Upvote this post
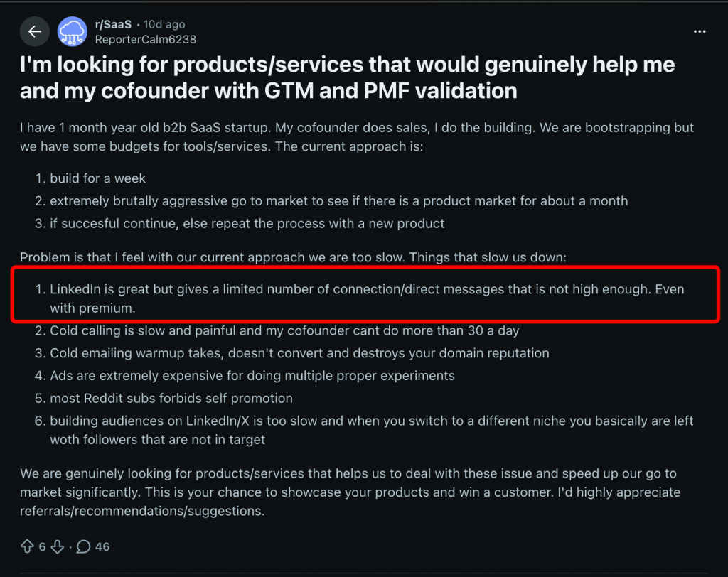 point(26,546)
